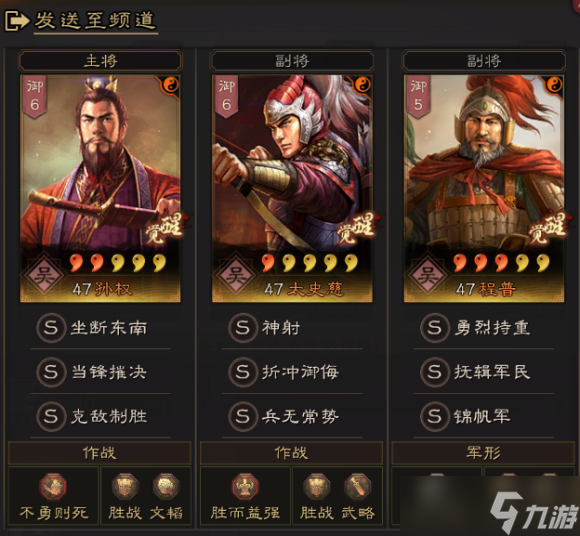Click the send-to-channel arrow icon

click(x=16, y=21)
